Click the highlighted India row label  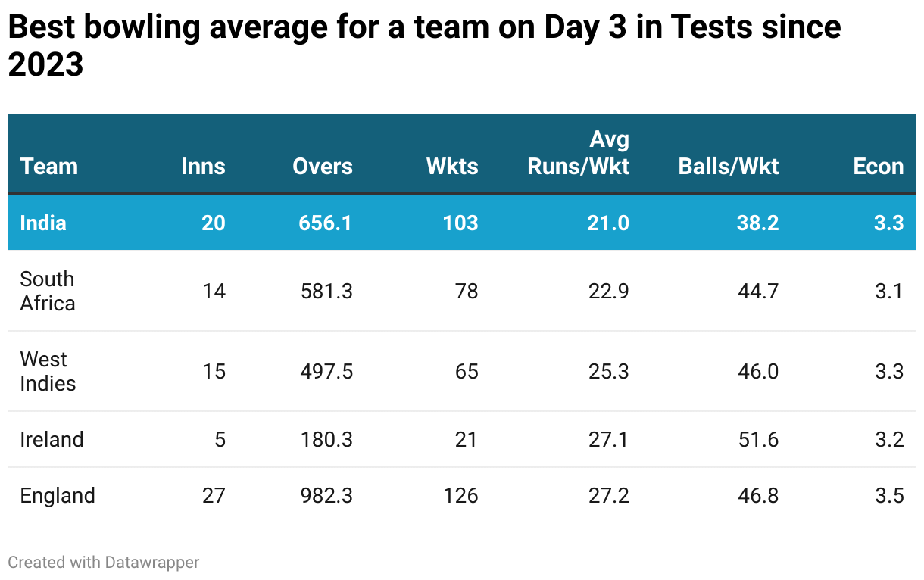(x=43, y=223)
